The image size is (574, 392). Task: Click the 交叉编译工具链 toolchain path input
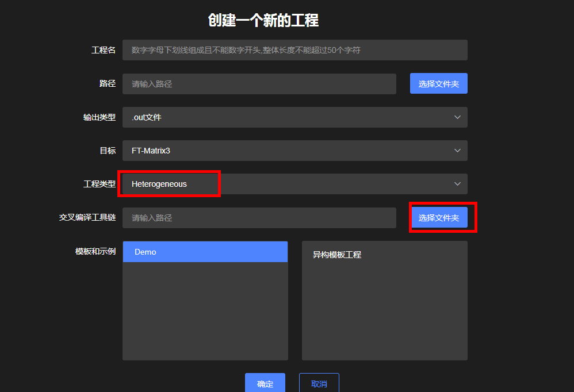[x=259, y=217]
